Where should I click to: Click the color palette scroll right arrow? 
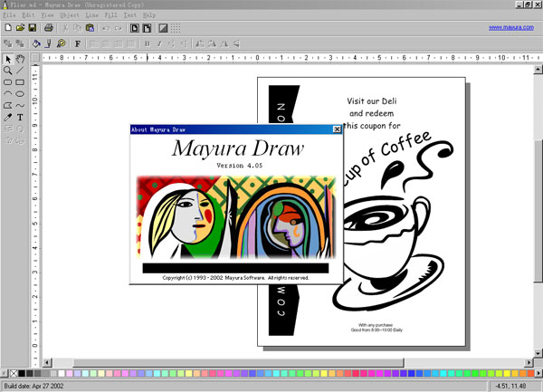pos(538,373)
